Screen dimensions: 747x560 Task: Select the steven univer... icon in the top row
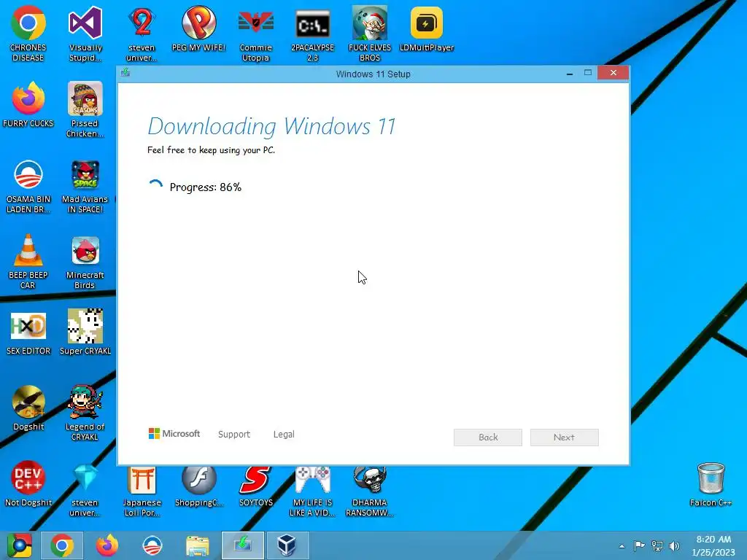(x=142, y=34)
